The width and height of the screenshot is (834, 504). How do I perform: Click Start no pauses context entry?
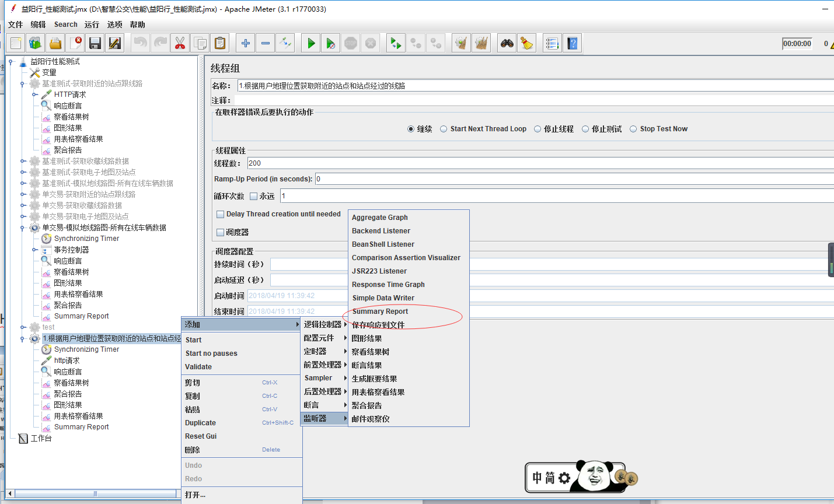[x=242, y=353]
